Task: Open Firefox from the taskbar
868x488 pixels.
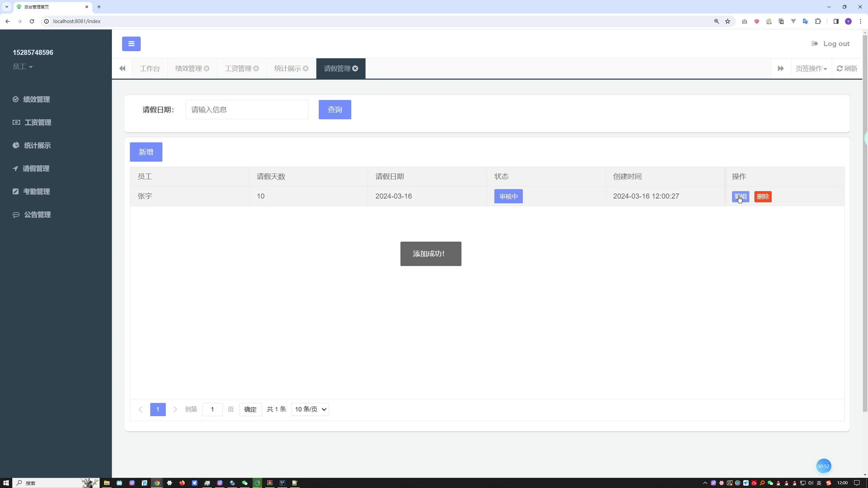Action: point(182,483)
